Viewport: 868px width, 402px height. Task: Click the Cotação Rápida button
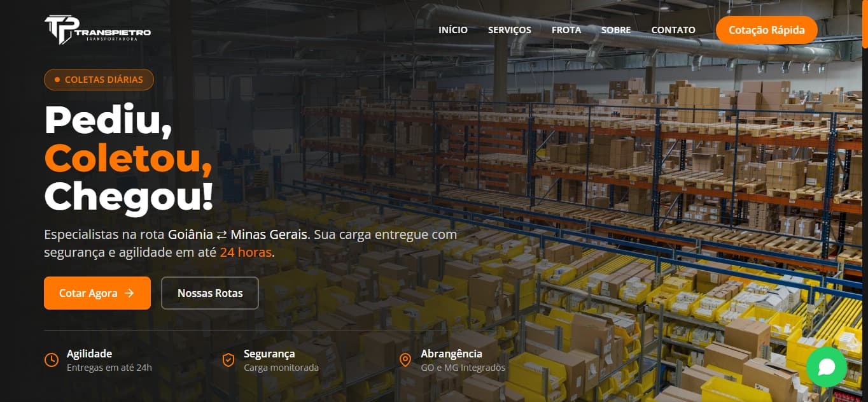tap(767, 30)
